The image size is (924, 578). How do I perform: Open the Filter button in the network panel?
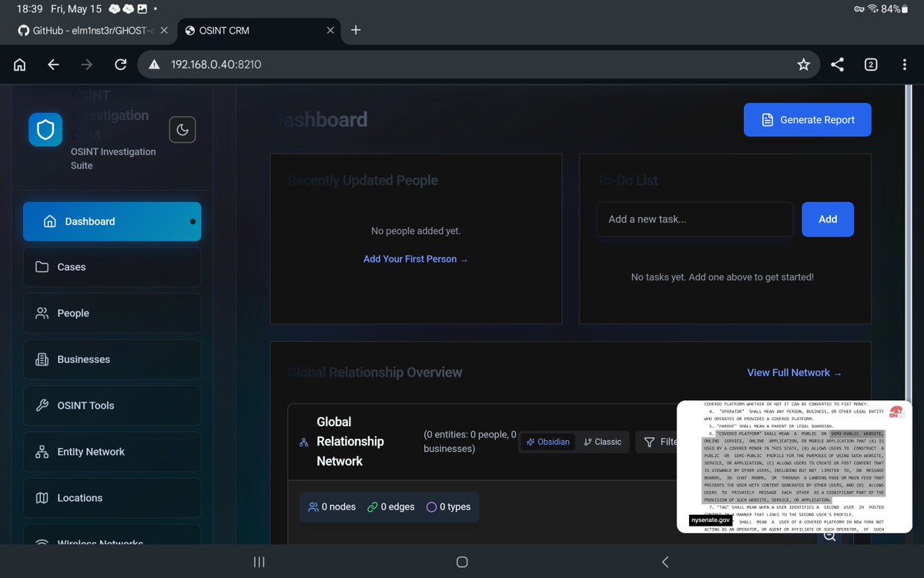(x=658, y=442)
